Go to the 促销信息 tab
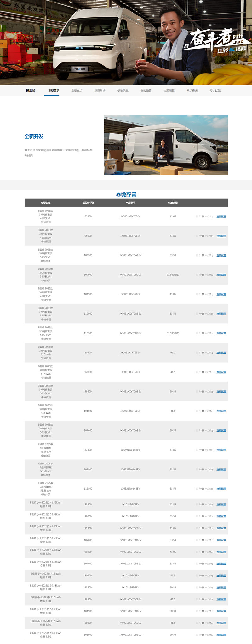 [x=123, y=91]
